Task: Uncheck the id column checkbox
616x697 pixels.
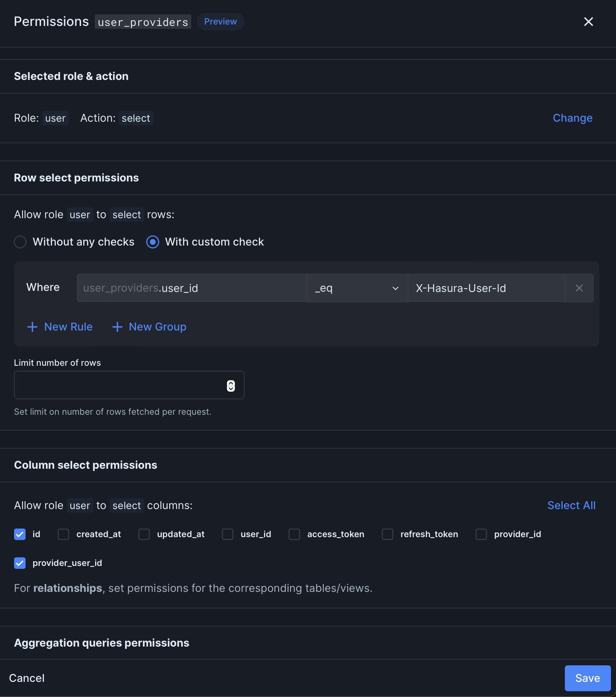Action: click(x=20, y=534)
